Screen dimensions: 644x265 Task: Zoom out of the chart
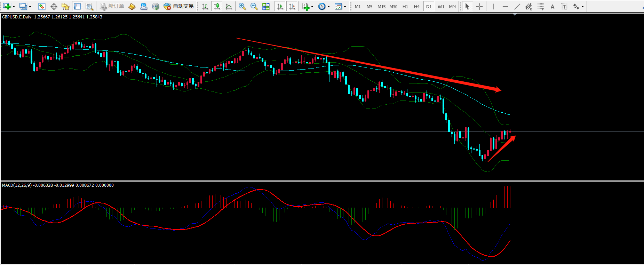click(254, 6)
